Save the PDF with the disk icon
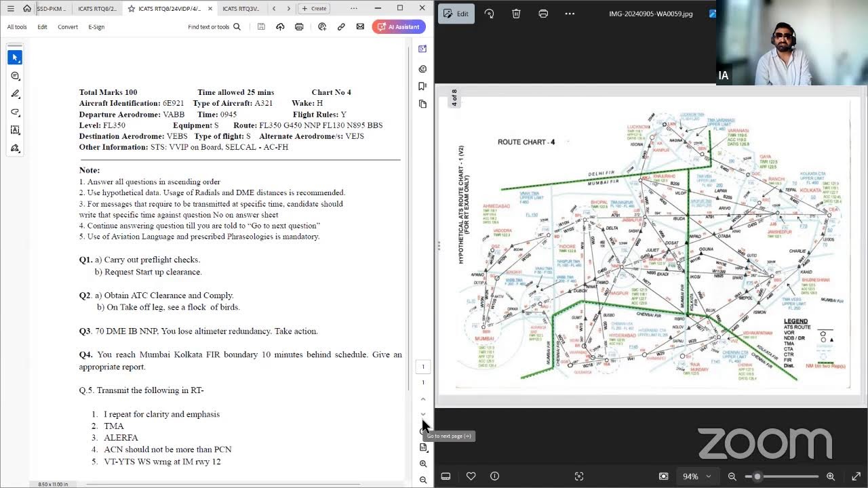 (261, 27)
